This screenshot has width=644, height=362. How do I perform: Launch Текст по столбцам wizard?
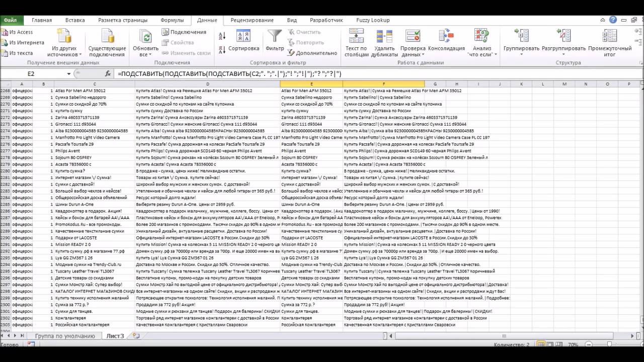click(x=356, y=43)
